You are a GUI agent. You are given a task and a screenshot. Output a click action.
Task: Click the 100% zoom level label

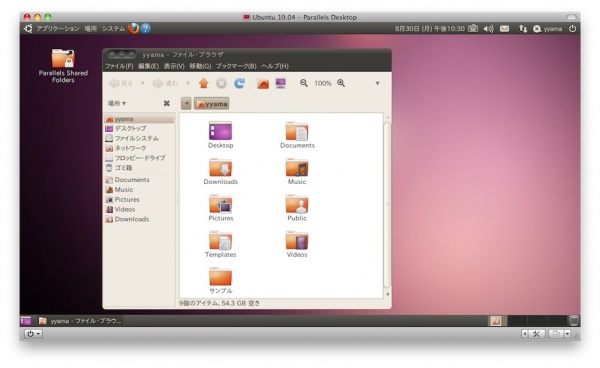(323, 83)
